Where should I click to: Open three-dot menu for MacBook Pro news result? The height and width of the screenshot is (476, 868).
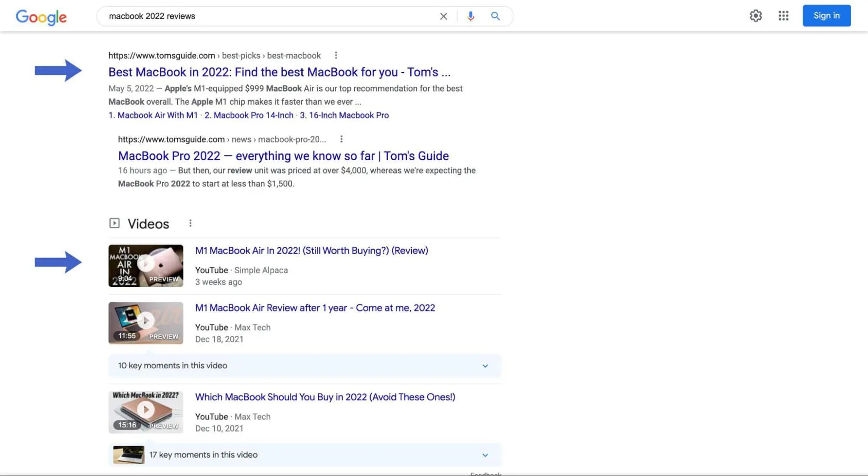click(341, 139)
